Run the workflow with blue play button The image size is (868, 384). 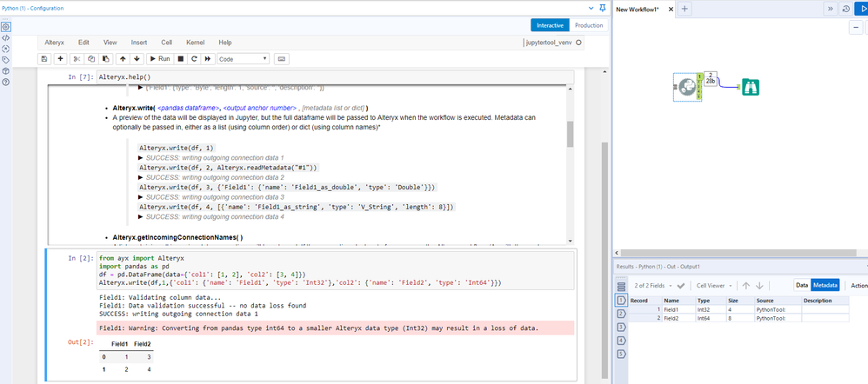861,9
